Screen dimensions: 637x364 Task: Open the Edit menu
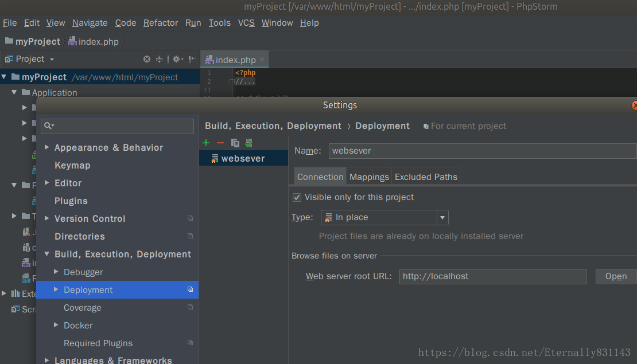32,23
